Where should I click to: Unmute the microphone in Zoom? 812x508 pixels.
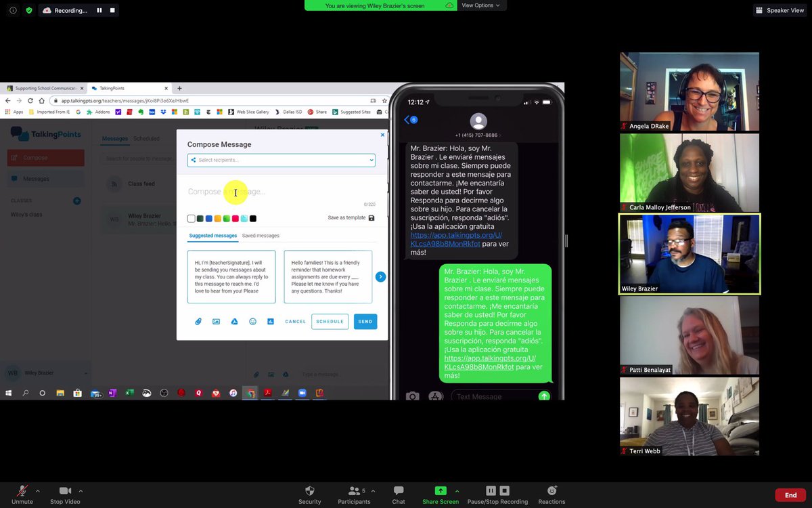(x=22, y=494)
